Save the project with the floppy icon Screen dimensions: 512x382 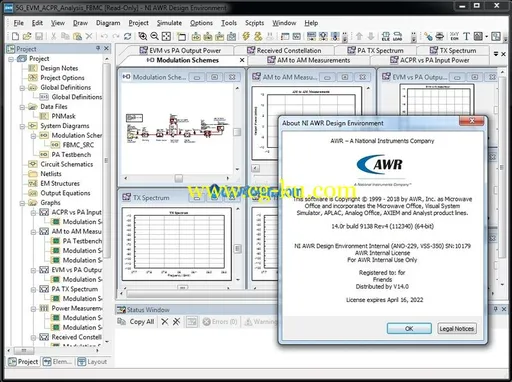[x=39, y=36]
